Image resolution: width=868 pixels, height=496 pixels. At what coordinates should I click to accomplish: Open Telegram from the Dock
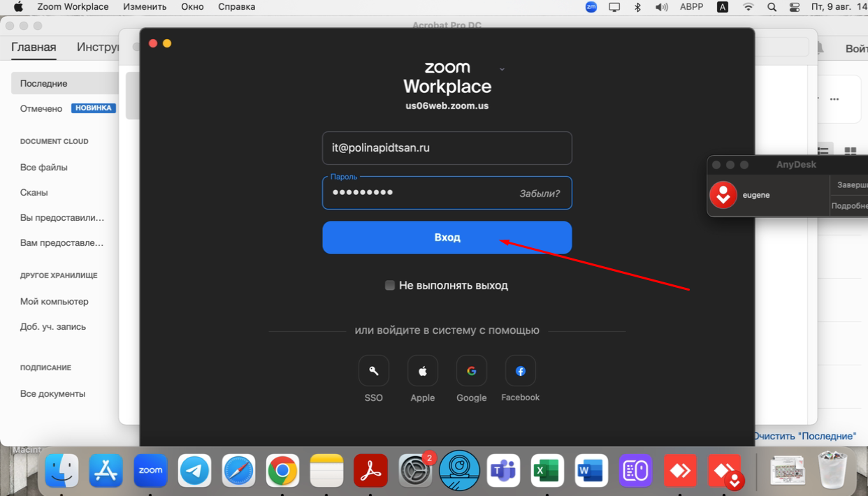[x=194, y=471]
